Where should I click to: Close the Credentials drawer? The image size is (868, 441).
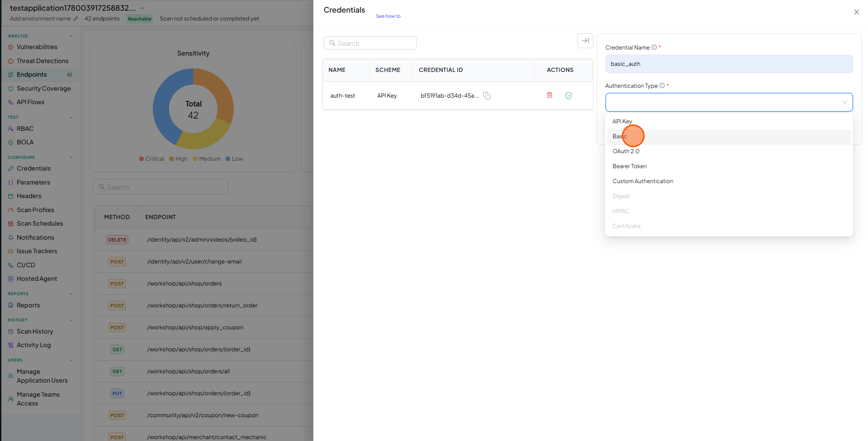click(x=857, y=12)
